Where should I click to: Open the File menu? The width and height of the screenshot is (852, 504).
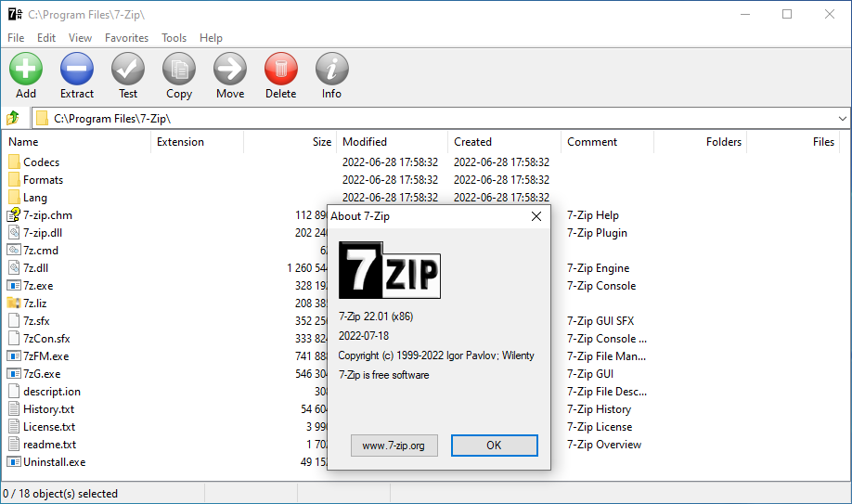(16, 38)
